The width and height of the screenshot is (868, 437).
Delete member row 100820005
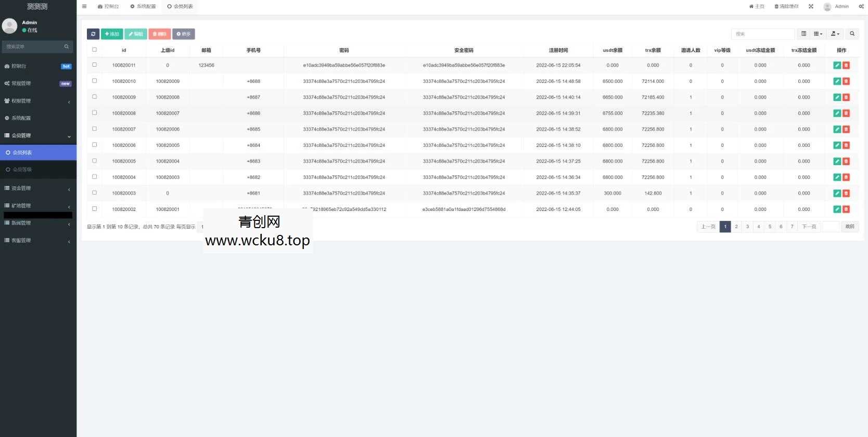point(846,161)
